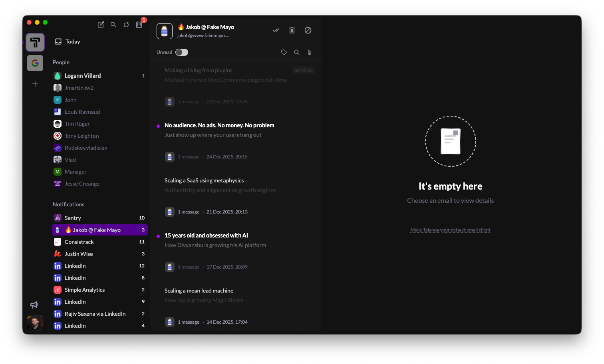The height and width of the screenshot is (364, 604).
Task: Delete conversation using the trash icon
Action: tap(292, 30)
